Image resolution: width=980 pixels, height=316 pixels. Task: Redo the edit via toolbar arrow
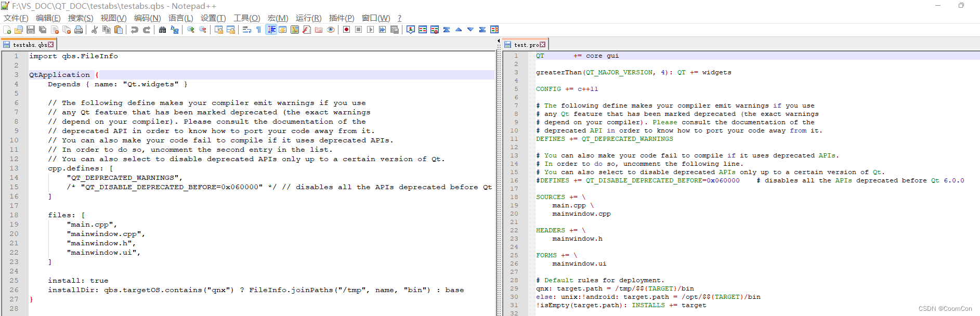click(x=146, y=30)
